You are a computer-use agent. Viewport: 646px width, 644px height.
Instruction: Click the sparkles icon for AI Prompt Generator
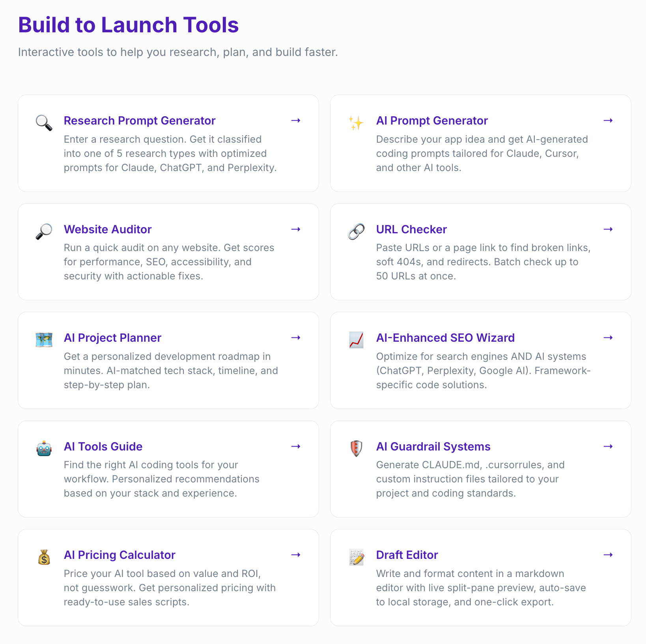click(356, 123)
